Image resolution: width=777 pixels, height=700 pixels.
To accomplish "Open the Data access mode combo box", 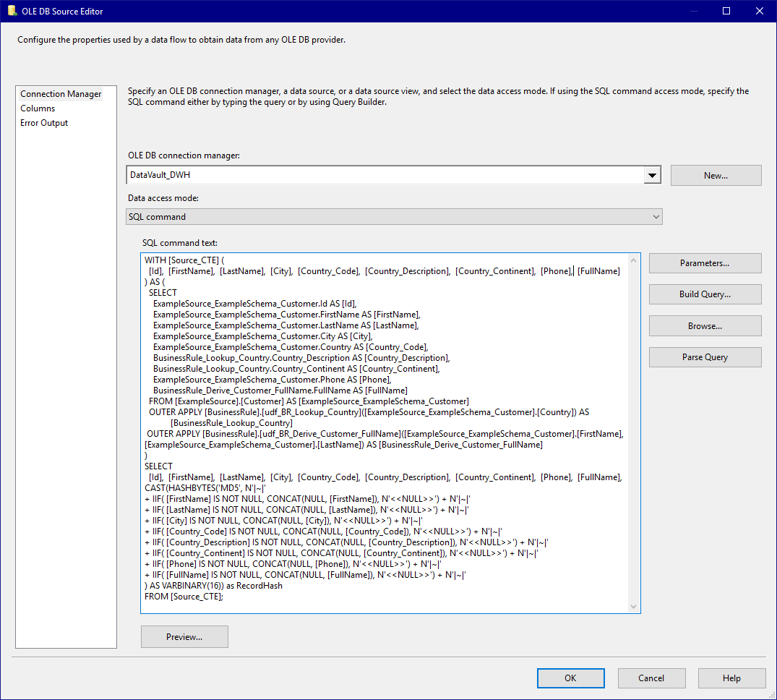I will (394, 217).
